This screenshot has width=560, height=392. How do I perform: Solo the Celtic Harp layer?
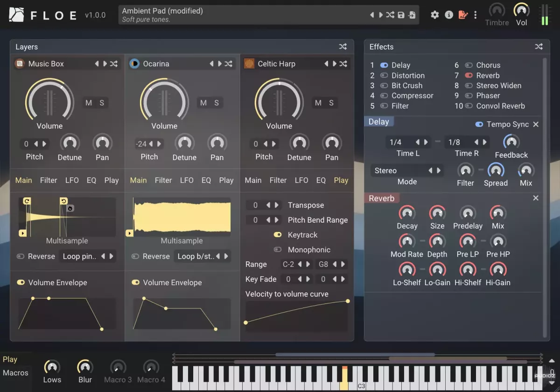(x=331, y=103)
